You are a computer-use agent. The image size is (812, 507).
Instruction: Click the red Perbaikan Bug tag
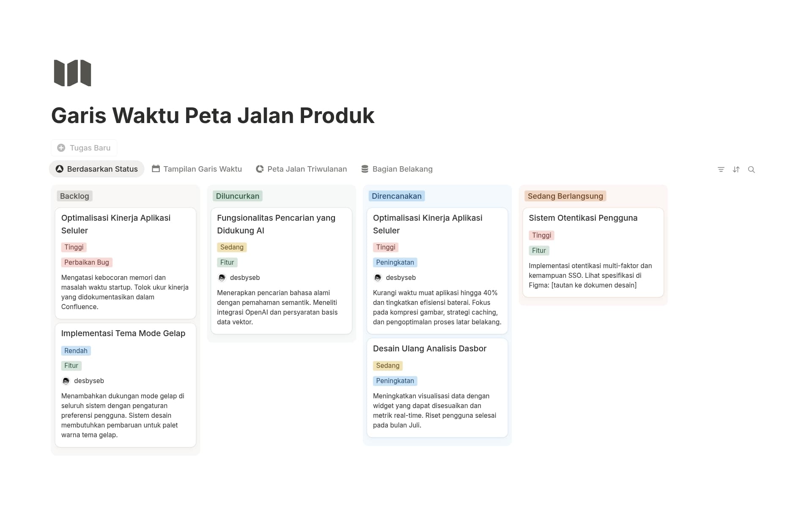(x=87, y=263)
